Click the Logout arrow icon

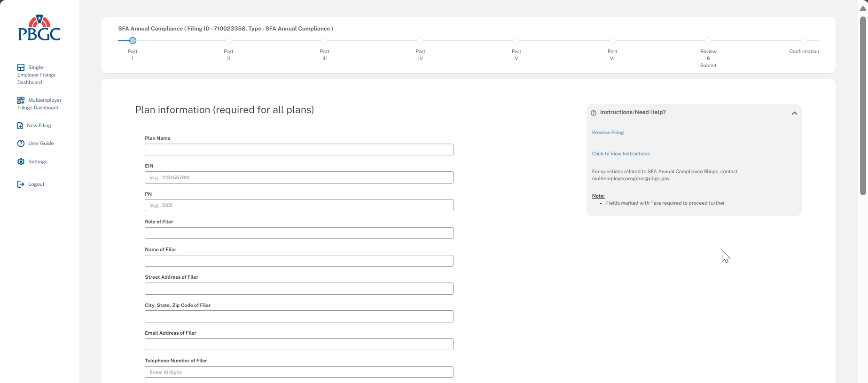[21, 184]
